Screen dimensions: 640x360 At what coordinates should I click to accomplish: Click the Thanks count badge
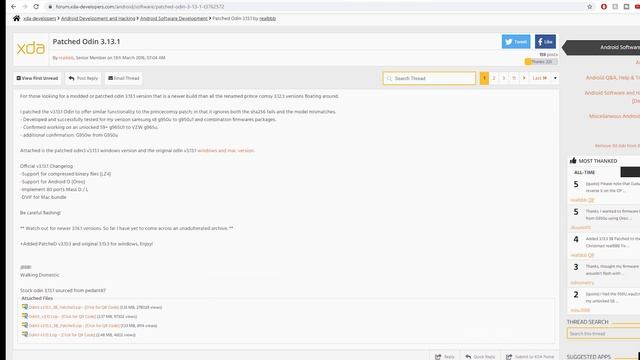pos(541,62)
